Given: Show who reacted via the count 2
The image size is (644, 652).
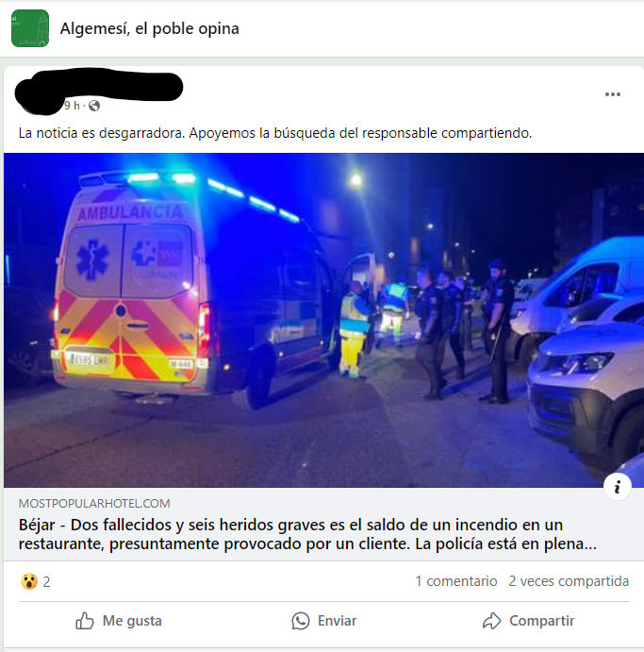Looking at the screenshot, I should point(46,581).
